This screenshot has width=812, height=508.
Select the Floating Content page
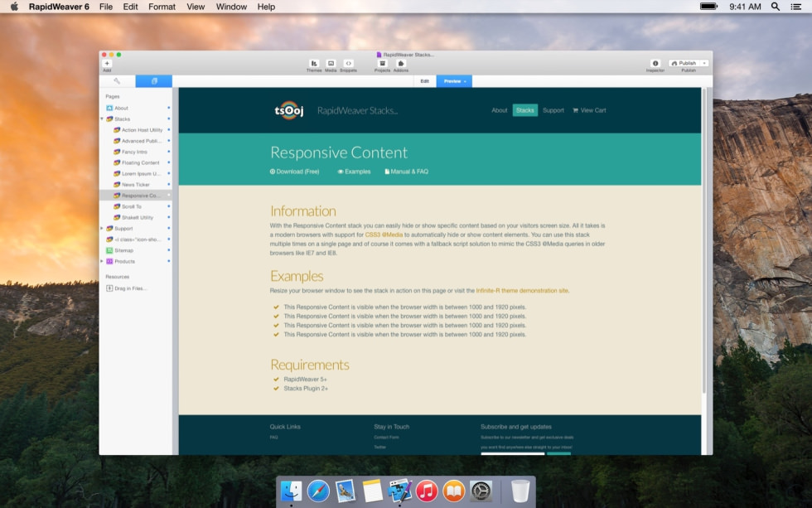coord(140,162)
